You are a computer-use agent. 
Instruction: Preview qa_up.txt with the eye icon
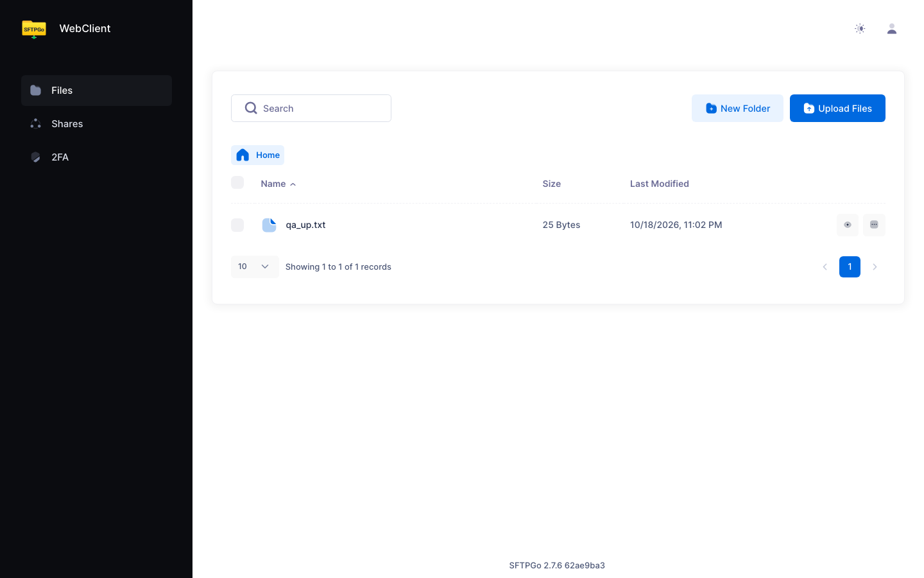[848, 225]
